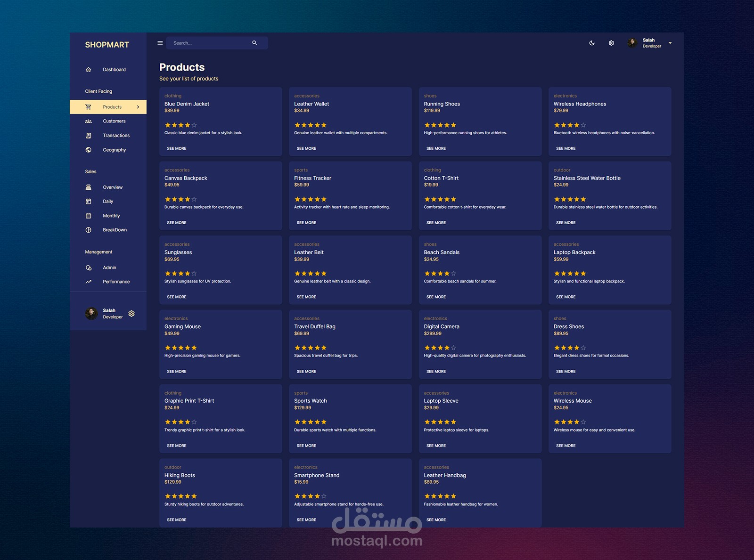
Task: See more for Sunglasses
Action: coord(177,297)
